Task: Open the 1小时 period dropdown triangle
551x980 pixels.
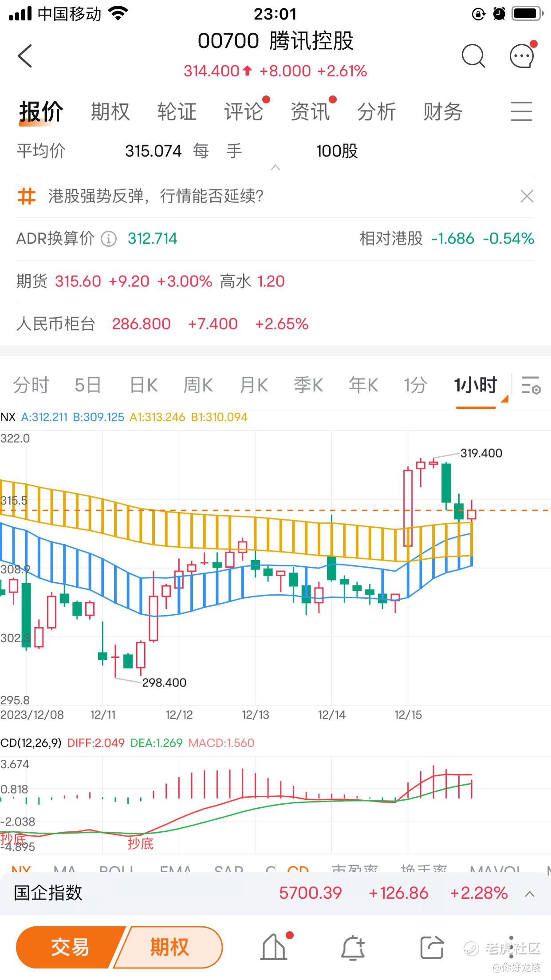Action: tap(504, 399)
